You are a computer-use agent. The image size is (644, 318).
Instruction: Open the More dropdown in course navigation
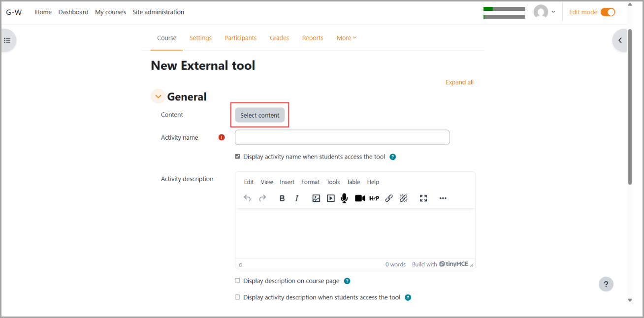pyautogui.click(x=347, y=38)
